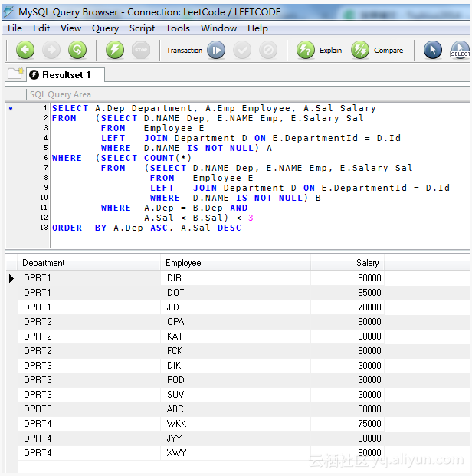Click the COUNT(*) keyword on line 6
472x476 pixels.
(x=168, y=158)
